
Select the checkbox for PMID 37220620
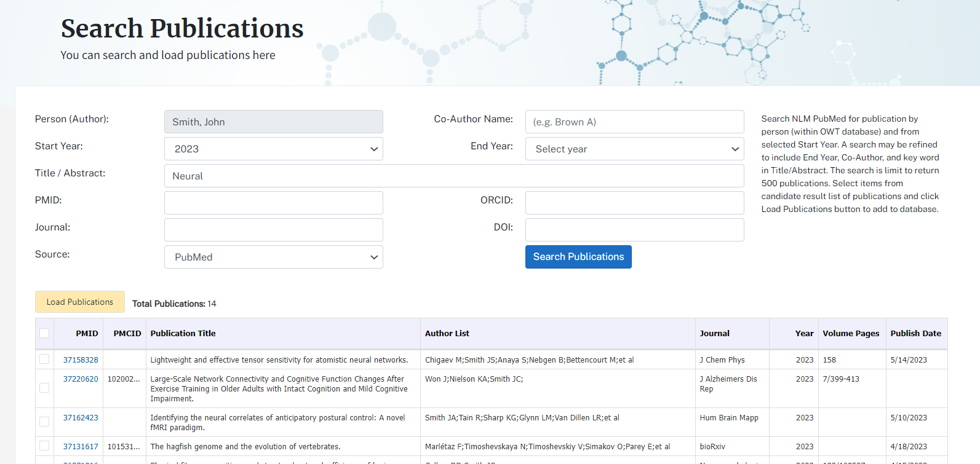[44, 388]
